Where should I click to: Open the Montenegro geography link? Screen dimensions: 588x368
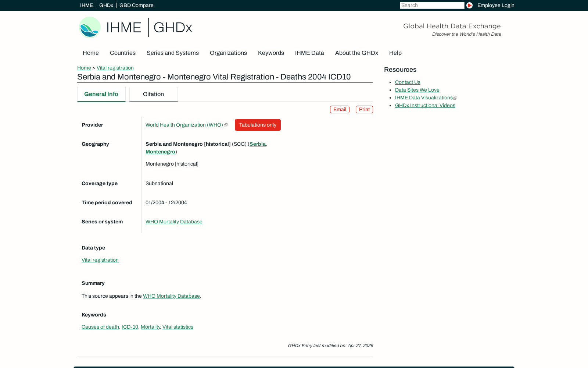160,152
